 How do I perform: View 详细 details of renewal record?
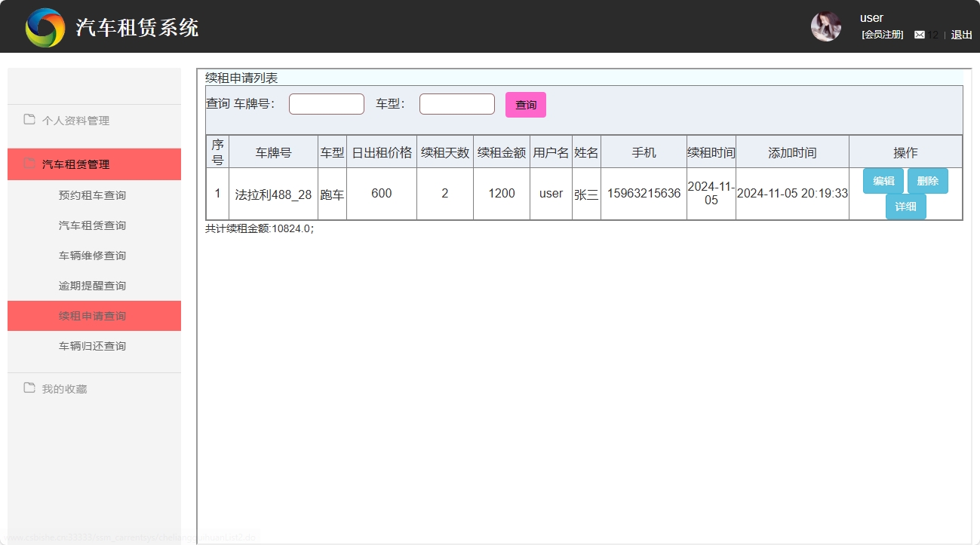click(x=905, y=207)
